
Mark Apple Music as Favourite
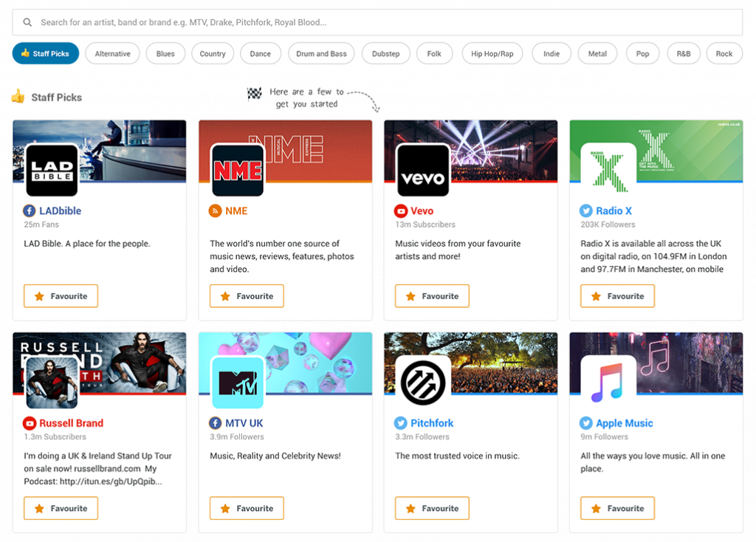pyautogui.click(x=617, y=508)
